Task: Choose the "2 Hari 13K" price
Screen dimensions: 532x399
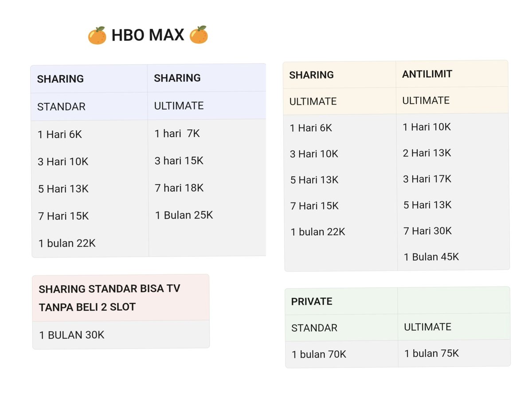Action: (426, 153)
